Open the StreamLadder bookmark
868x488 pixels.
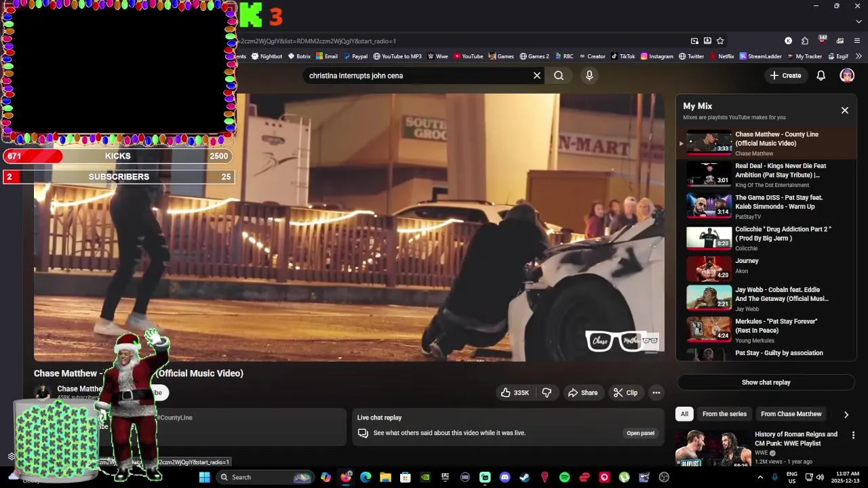(x=761, y=56)
